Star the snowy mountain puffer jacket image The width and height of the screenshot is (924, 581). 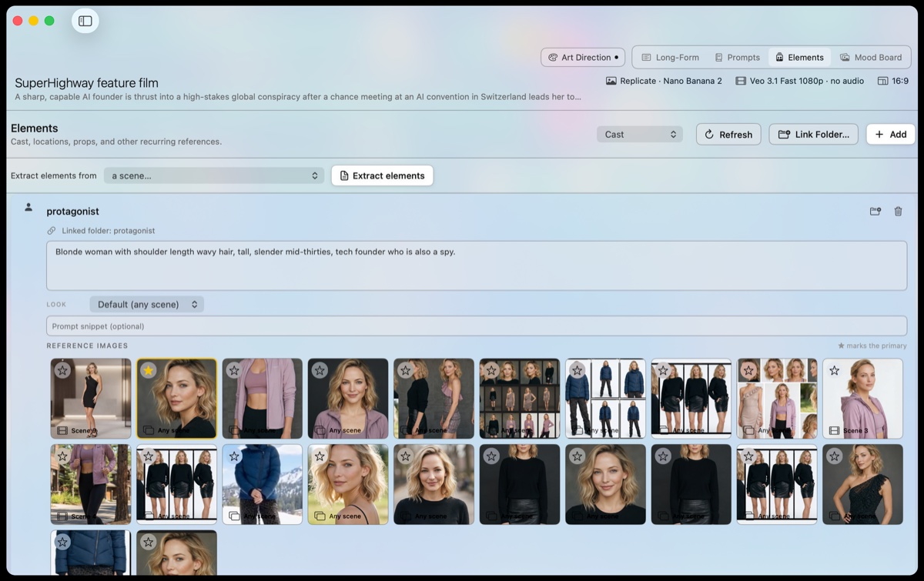click(234, 456)
